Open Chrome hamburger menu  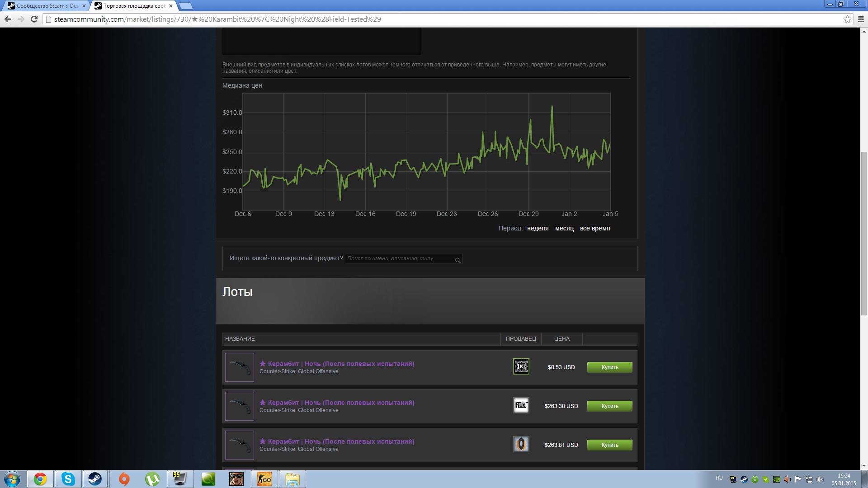[861, 19]
